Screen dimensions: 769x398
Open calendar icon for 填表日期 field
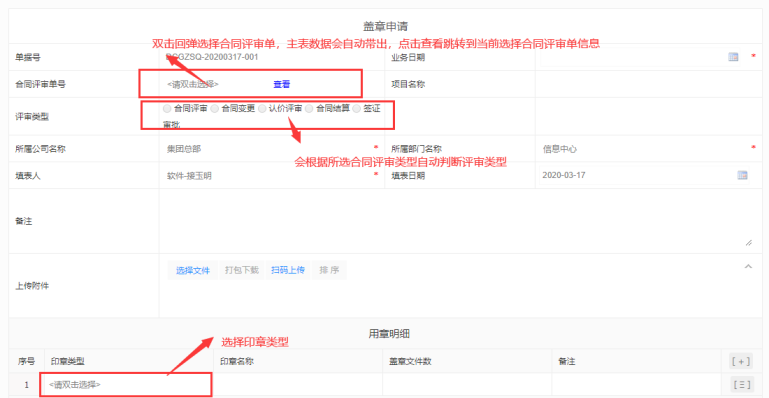743,175
